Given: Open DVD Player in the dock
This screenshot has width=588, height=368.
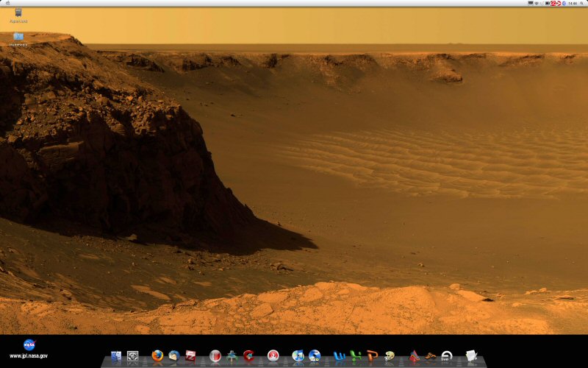Looking at the screenshot, I should pos(446,356).
